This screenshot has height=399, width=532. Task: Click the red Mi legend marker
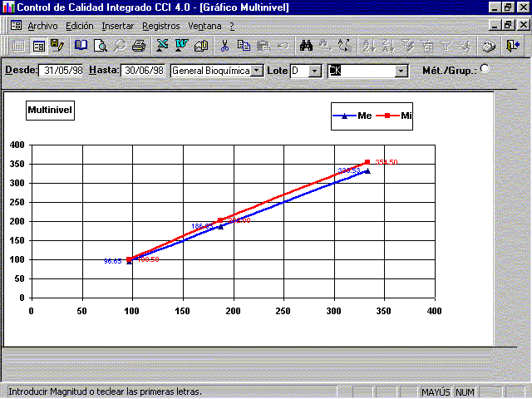click(x=388, y=116)
